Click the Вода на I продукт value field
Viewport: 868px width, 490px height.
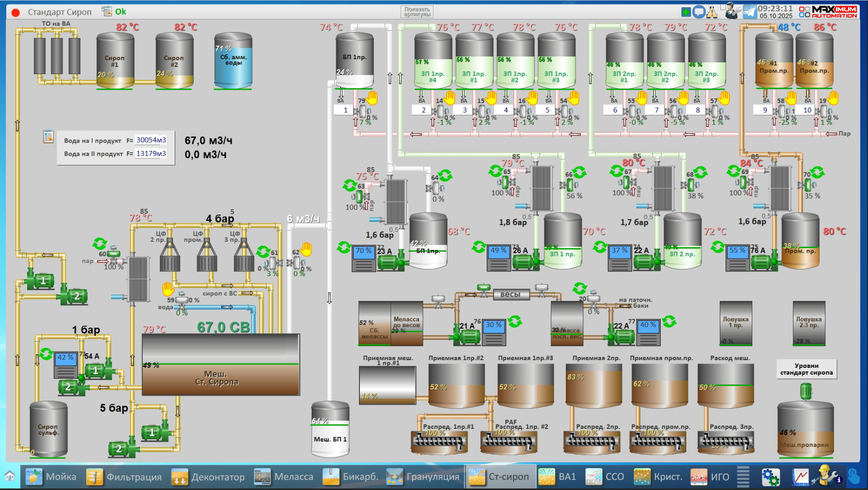(x=151, y=140)
